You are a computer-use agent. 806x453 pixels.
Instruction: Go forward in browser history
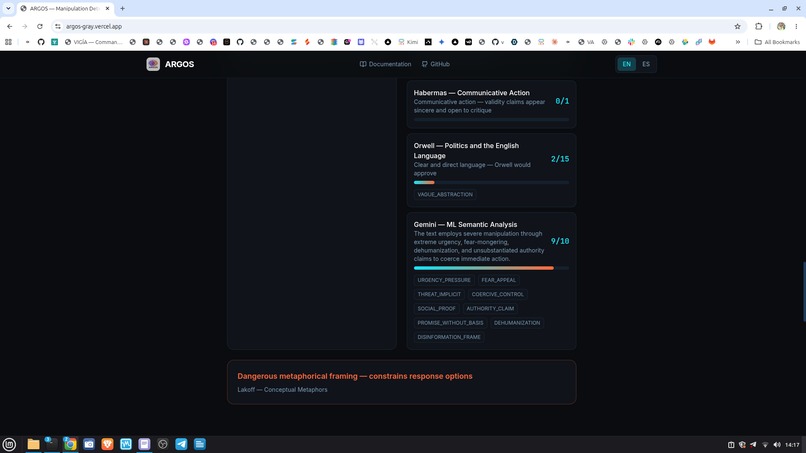(25, 26)
